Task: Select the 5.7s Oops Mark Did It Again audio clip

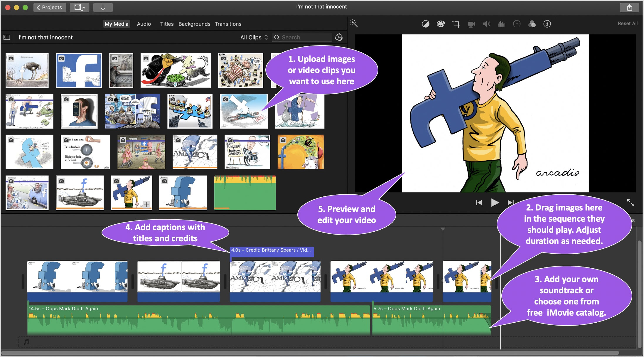Action: tap(431, 320)
